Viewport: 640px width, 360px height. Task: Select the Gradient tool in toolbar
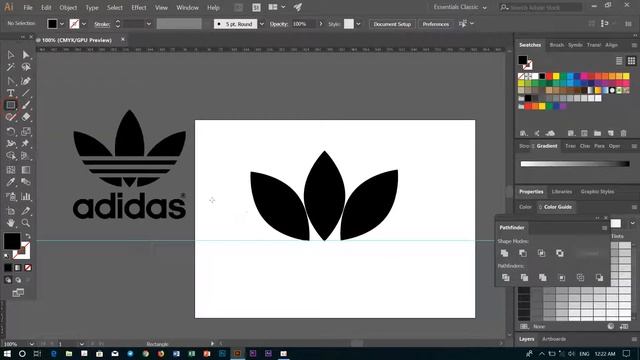point(26,170)
